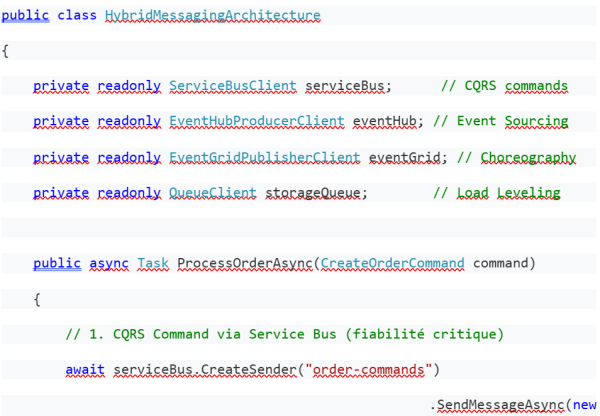Click the '// CQRS commands' comment
Viewport: 600px width, 416px height.
pyautogui.click(x=504, y=86)
